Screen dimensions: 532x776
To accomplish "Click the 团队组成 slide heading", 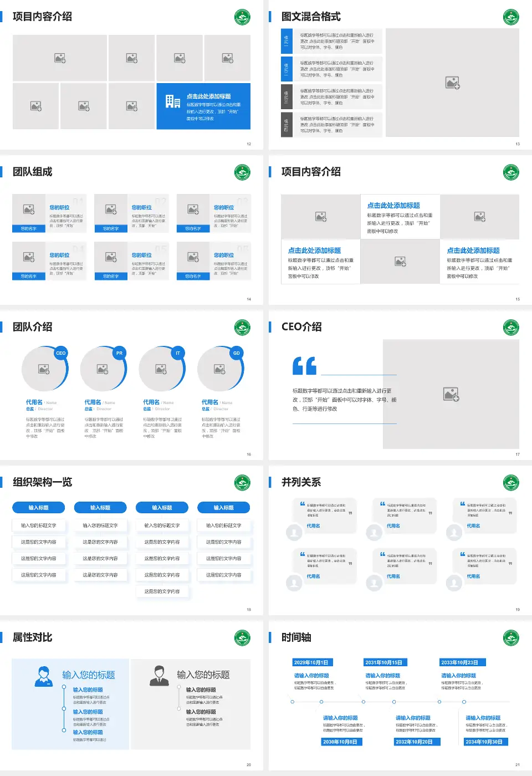I will coord(33,172).
